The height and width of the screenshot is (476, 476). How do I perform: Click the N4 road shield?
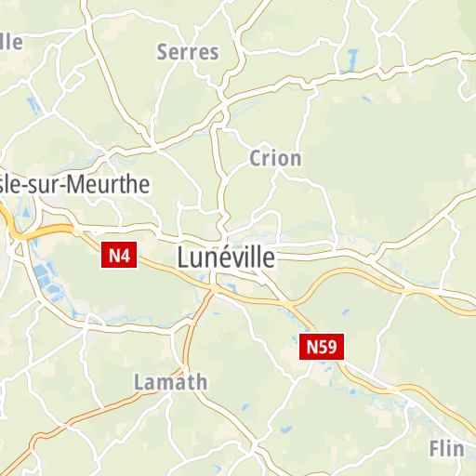(119, 256)
